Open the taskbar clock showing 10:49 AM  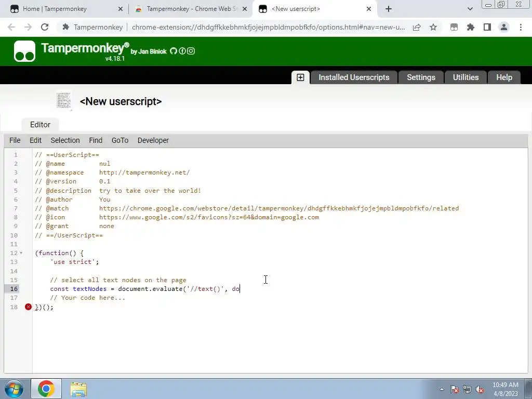tap(505, 389)
